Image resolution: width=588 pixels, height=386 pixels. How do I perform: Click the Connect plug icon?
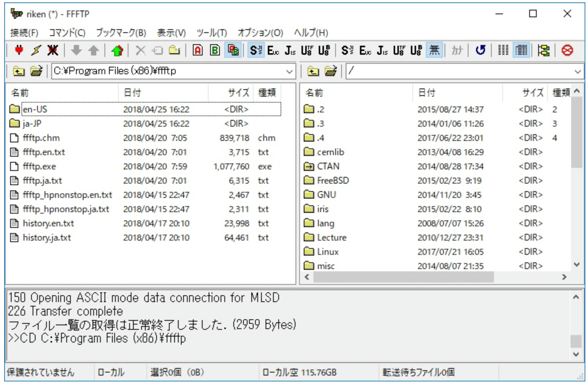[x=18, y=50]
